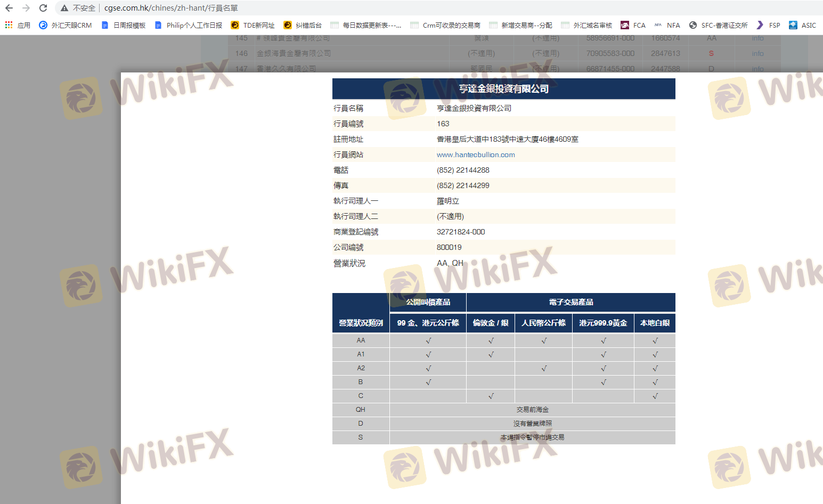Screen dimensions: 823x504
Task: Click info link for row 146
Action: pyautogui.click(x=757, y=53)
